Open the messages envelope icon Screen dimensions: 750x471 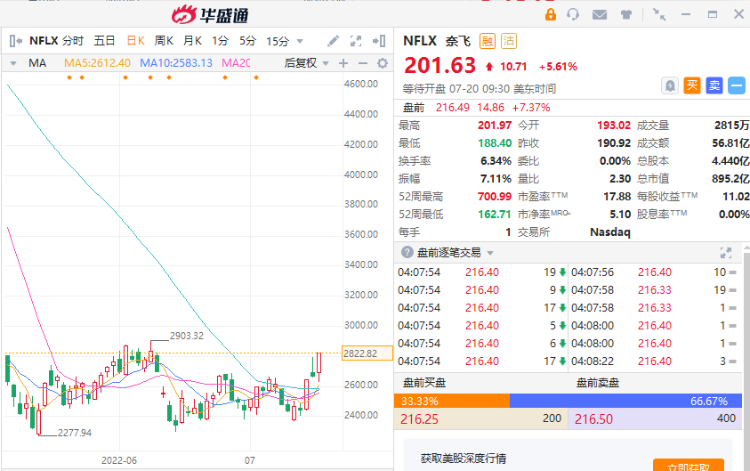(599, 15)
